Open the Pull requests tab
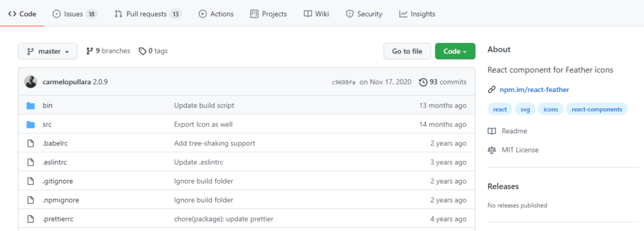This screenshot has width=644, height=231. click(148, 14)
